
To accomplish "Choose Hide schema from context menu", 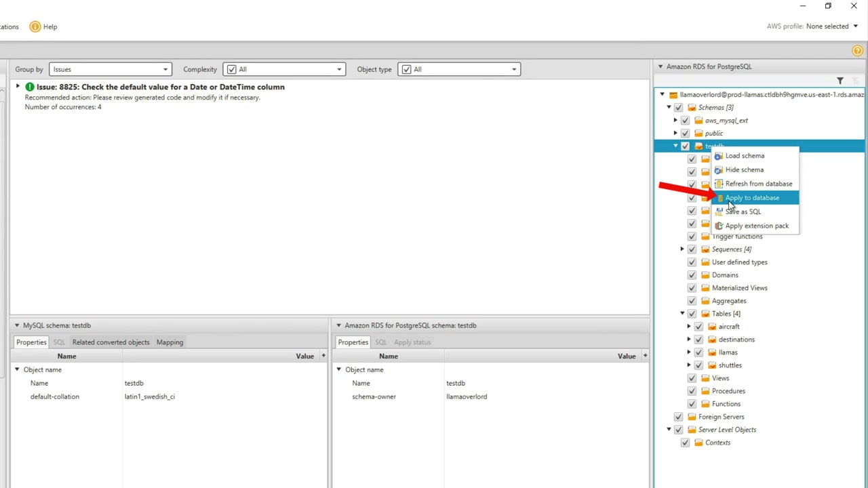I will coord(755,170).
